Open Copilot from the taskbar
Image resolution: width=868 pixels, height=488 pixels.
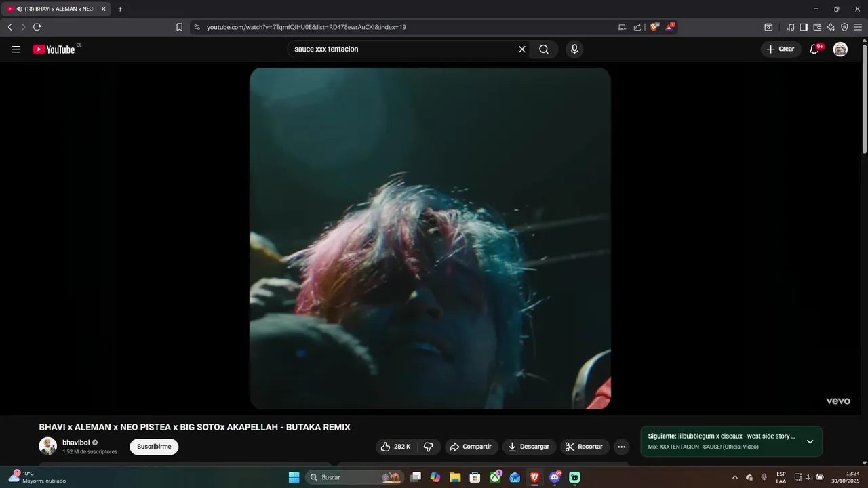click(x=435, y=477)
